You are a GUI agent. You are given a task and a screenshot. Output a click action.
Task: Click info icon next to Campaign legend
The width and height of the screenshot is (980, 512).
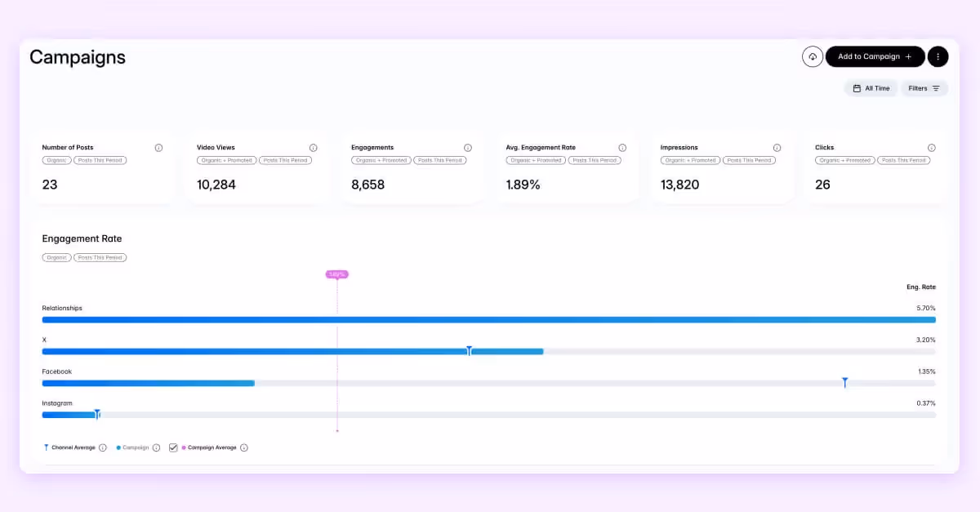click(156, 447)
